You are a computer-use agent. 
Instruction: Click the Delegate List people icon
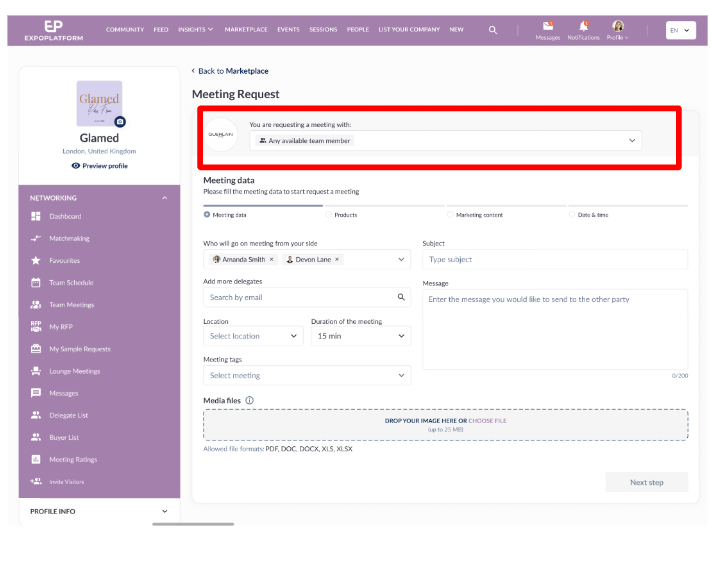coord(36,415)
